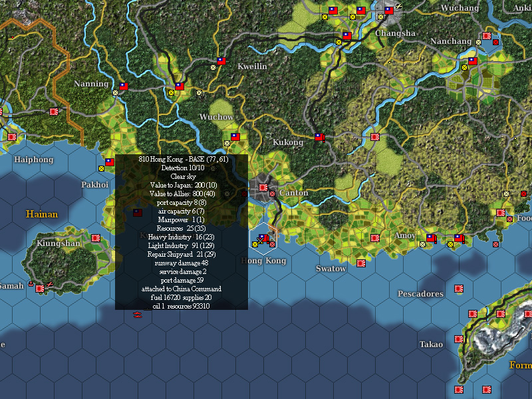Click the 'Detection 10/10' line

182,168
